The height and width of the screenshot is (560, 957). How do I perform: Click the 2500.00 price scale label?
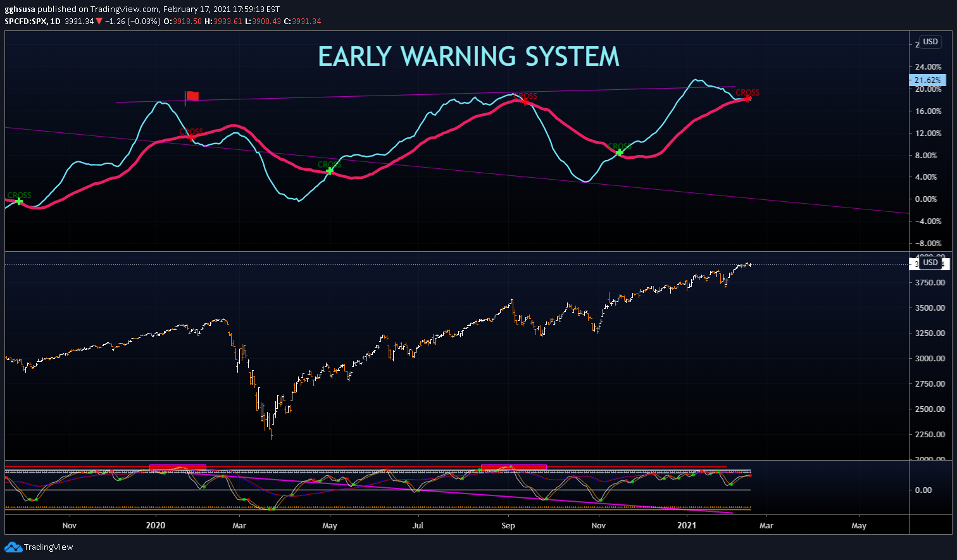coord(930,409)
